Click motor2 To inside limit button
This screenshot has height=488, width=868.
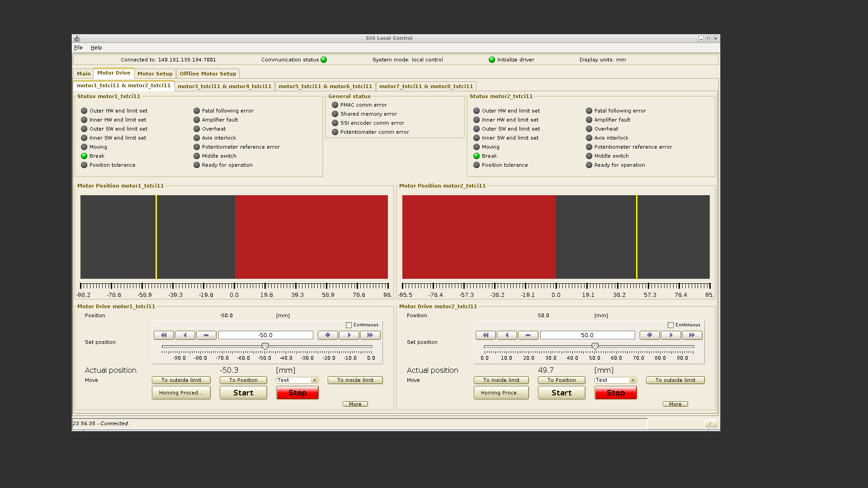[x=501, y=380]
